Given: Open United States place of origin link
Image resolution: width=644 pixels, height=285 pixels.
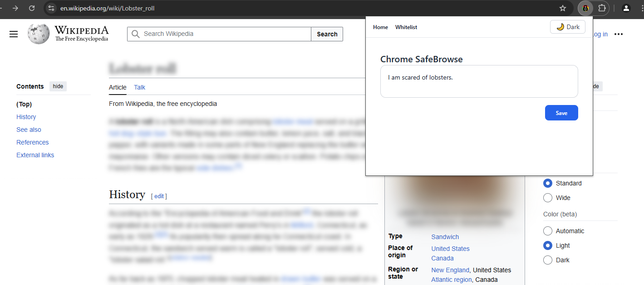Looking at the screenshot, I should 450,249.
